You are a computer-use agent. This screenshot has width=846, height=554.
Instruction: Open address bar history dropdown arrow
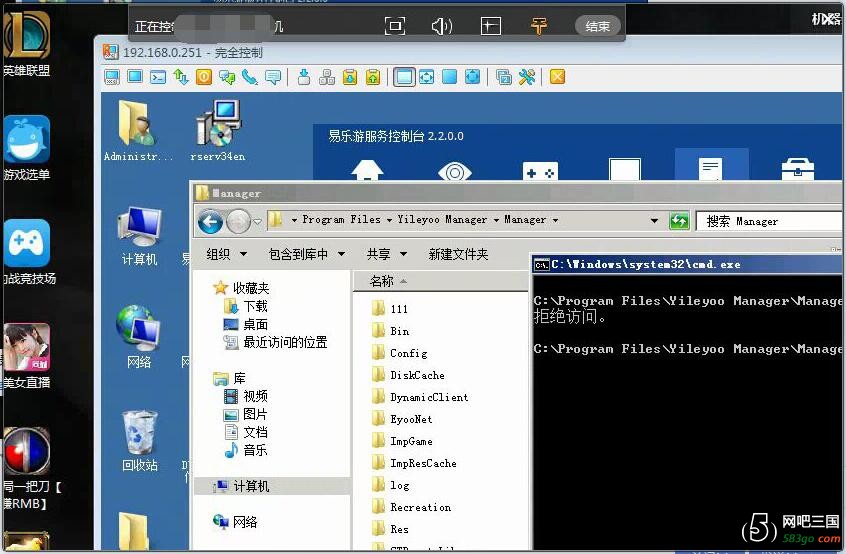click(654, 221)
